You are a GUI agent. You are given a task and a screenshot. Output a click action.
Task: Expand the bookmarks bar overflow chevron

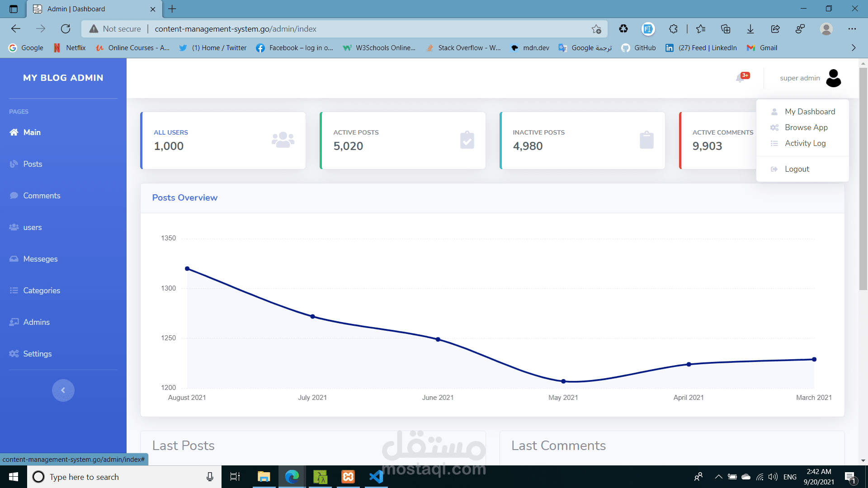point(853,48)
